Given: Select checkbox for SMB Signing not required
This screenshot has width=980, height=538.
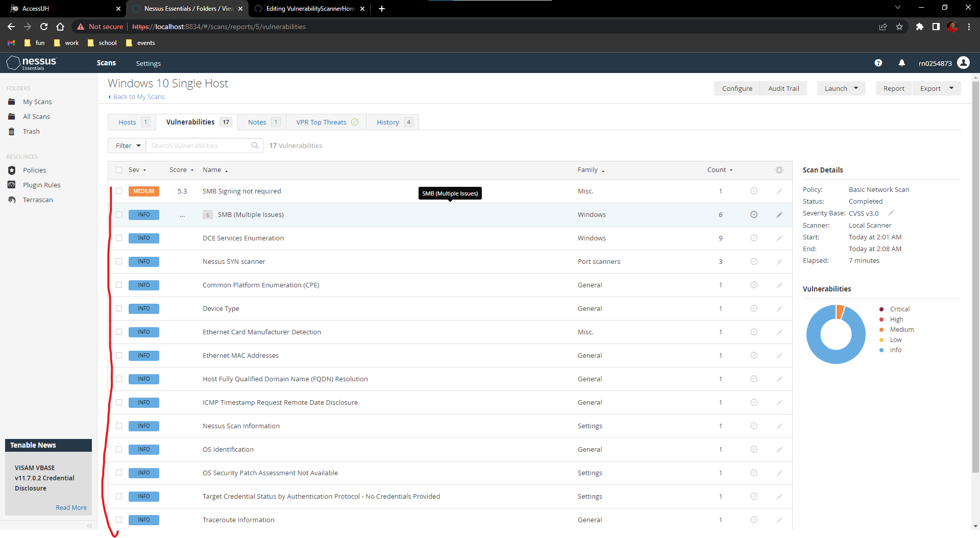Looking at the screenshot, I should point(119,191).
